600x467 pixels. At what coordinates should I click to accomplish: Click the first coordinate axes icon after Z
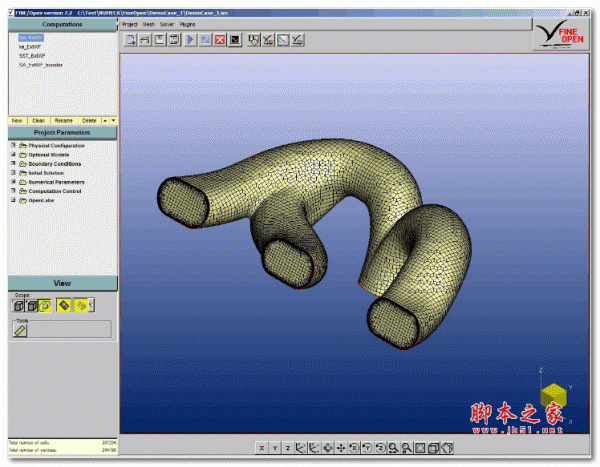pos(301,447)
